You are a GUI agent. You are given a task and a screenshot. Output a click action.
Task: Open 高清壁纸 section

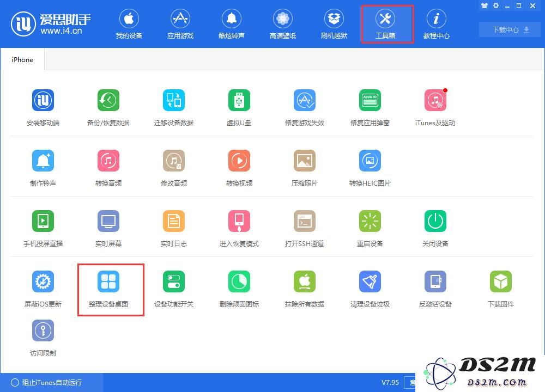[x=283, y=23]
